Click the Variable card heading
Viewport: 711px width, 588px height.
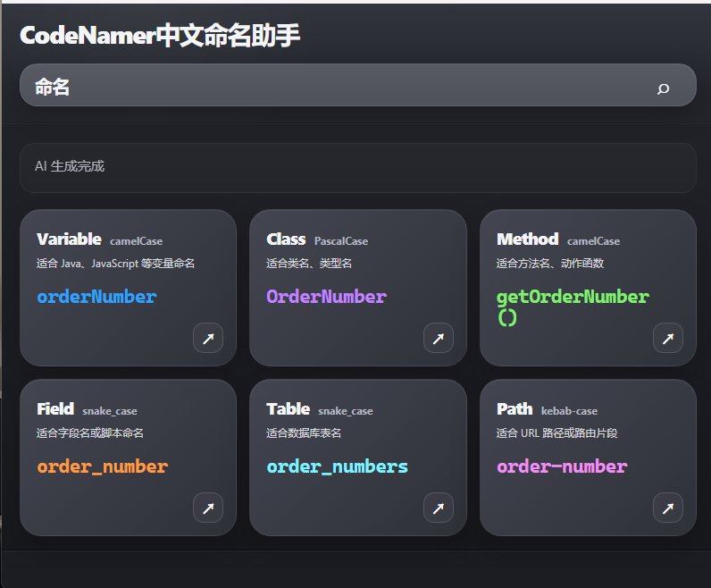click(69, 239)
